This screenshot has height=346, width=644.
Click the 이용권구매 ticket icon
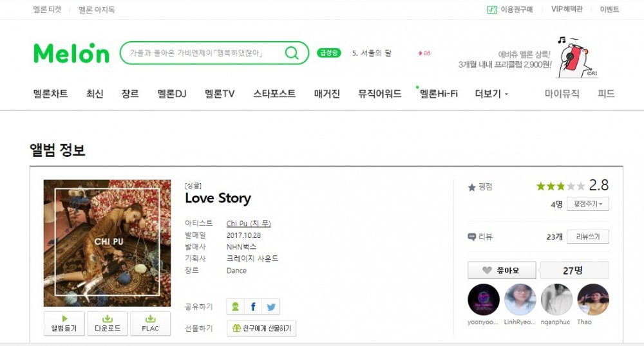(492, 10)
